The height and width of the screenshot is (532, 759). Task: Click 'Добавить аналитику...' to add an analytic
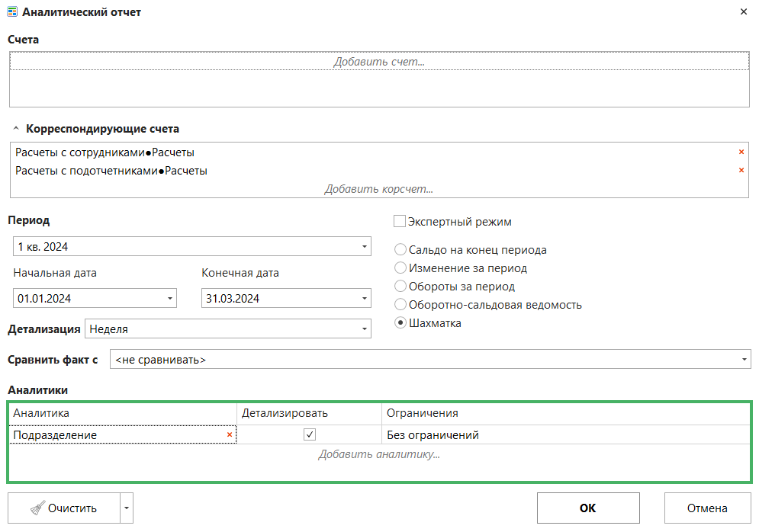click(x=379, y=454)
